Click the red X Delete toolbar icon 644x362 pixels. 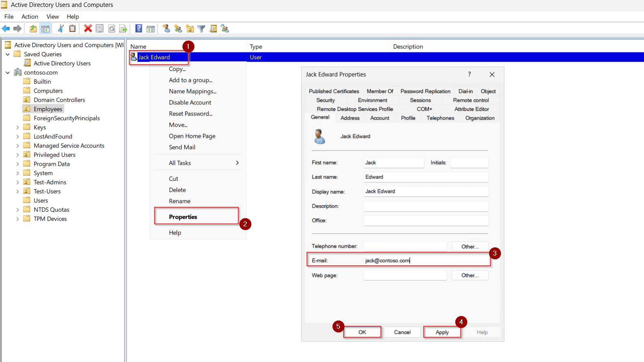point(88,28)
